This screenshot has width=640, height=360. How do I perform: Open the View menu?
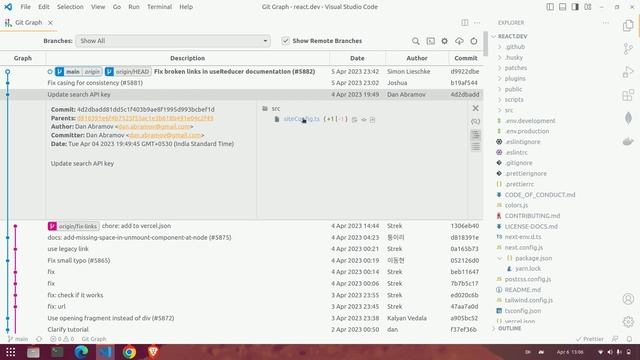point(98,7)
